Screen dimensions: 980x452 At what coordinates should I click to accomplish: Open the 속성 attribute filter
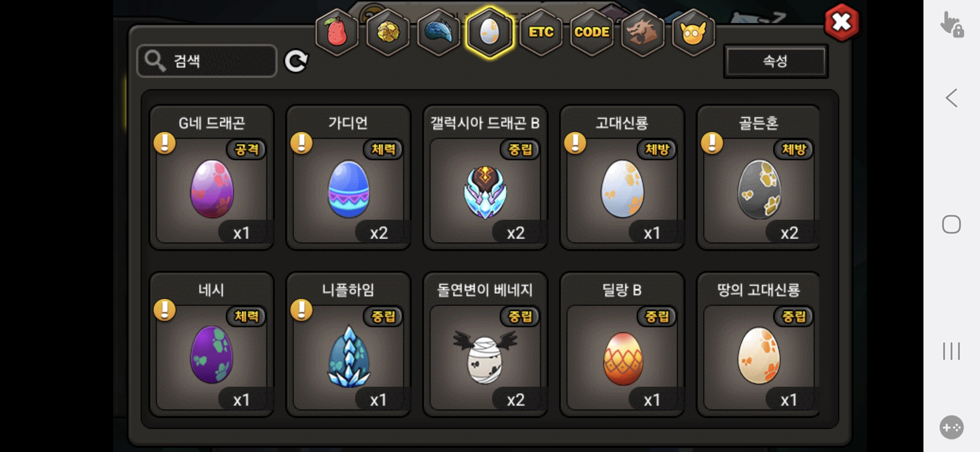(x=776, y=61)
